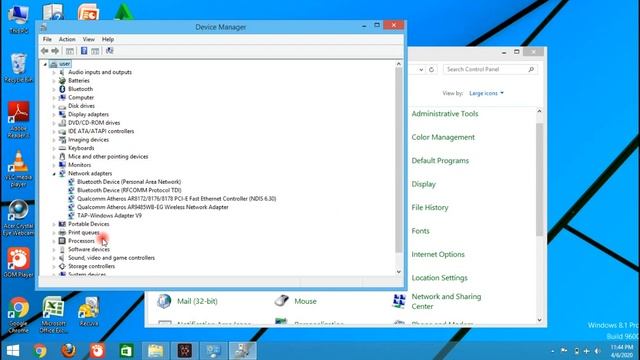Open Firefox from the taskbar

[x=69, y=351]
